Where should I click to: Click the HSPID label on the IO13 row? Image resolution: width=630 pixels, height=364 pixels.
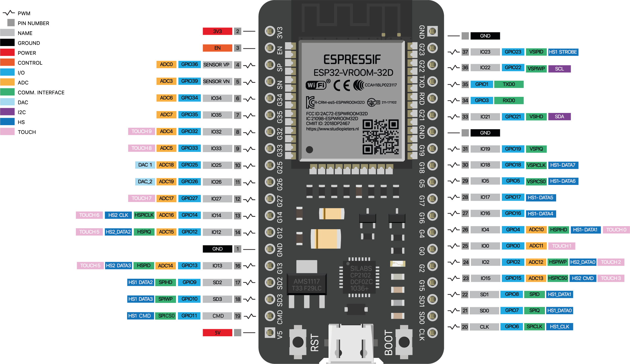[x=144, y=265]
